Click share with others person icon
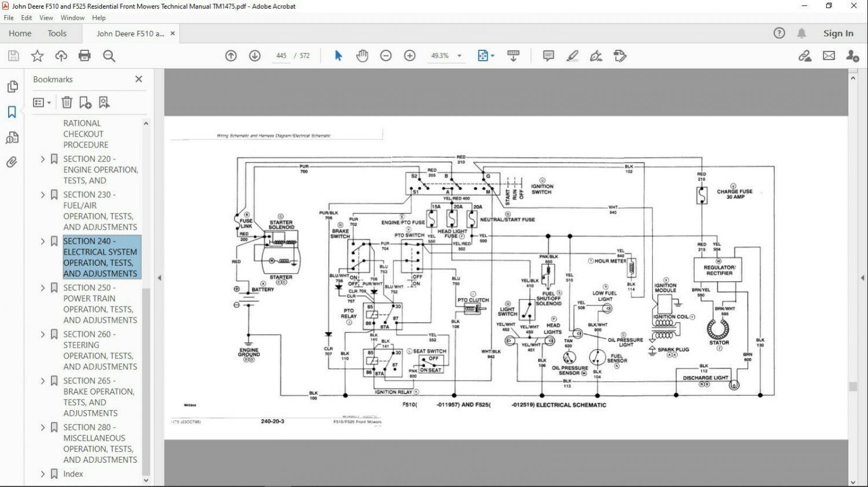868x487 pixels. pos(852,56)
